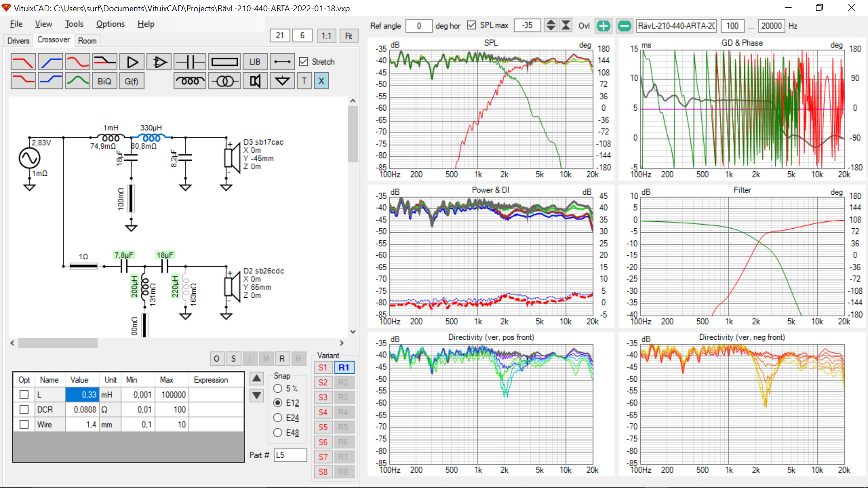
Task: Open the LIB component library
Action: pyautogui.click(x=255, y=62)
